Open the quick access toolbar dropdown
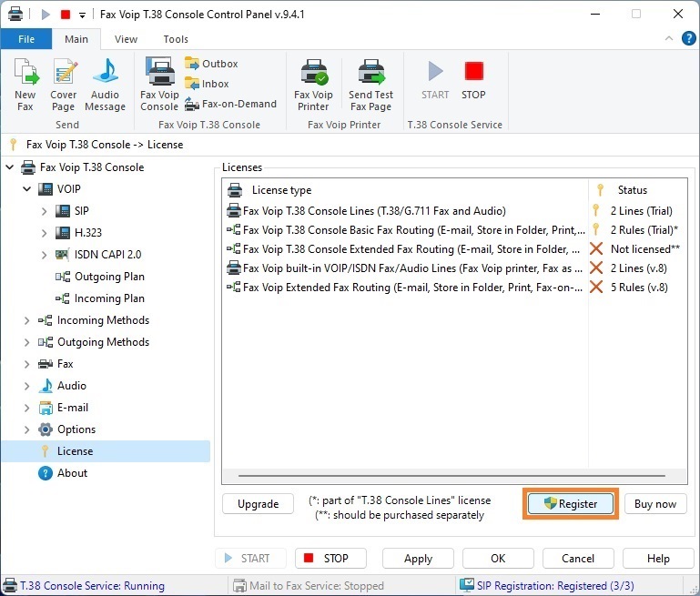The width and height of the screenshot is (700, 596). click(82, 15)
